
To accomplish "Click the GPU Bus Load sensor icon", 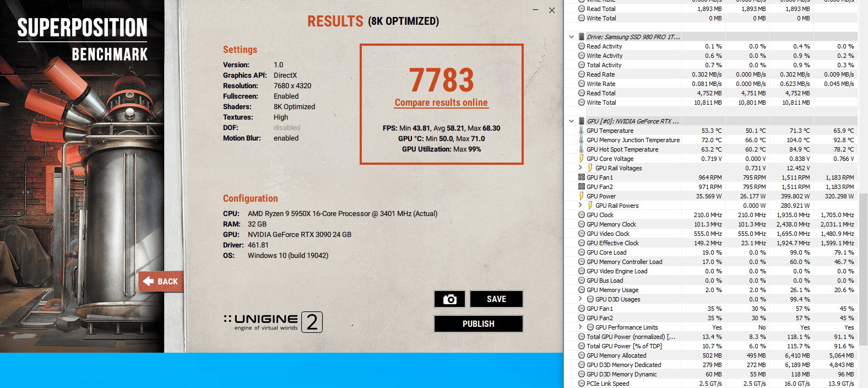I will pos(582,281).
